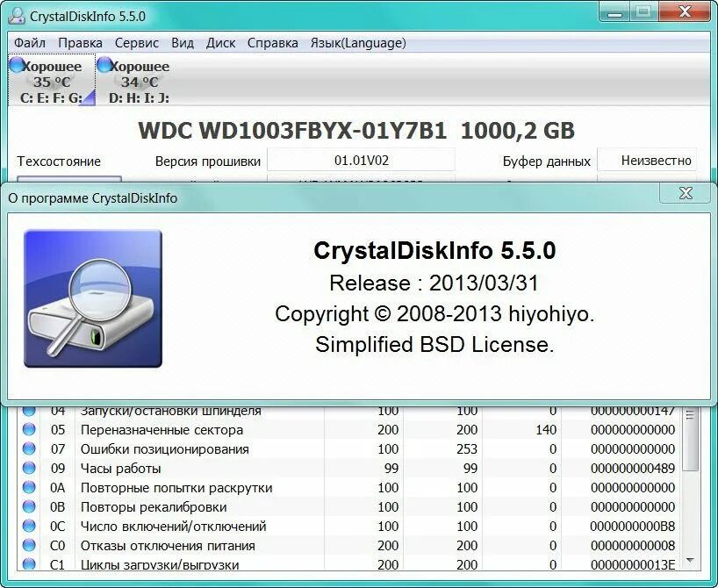Select the first disk tab C: E: F: G:
This screenshot has height=588, width=718.
tap(52, 80)
